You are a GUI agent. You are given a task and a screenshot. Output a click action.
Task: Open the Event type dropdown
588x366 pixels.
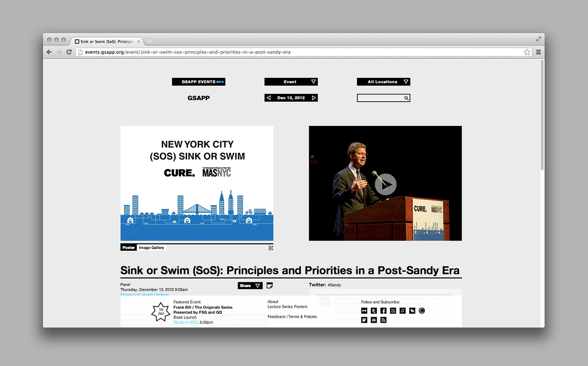tap(291, 82)
